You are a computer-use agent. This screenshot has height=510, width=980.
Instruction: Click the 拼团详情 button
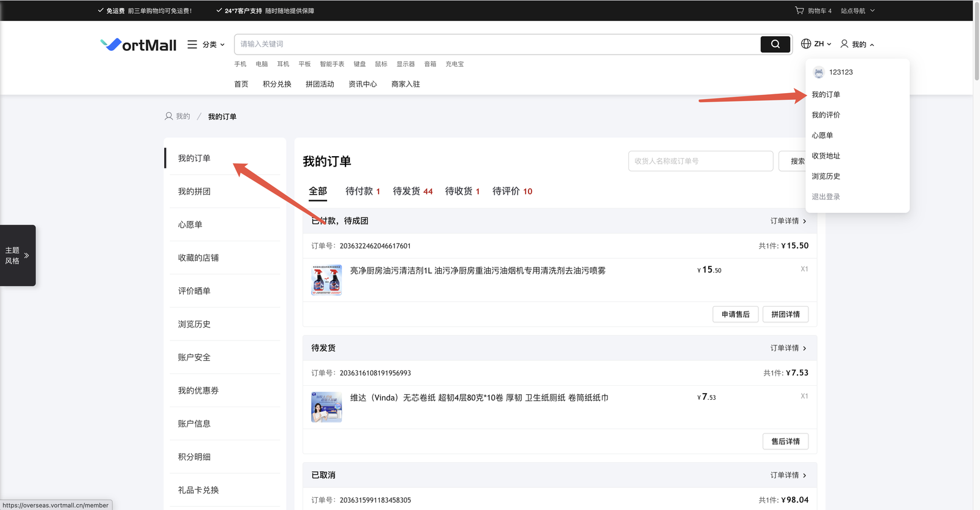[785, 314]
